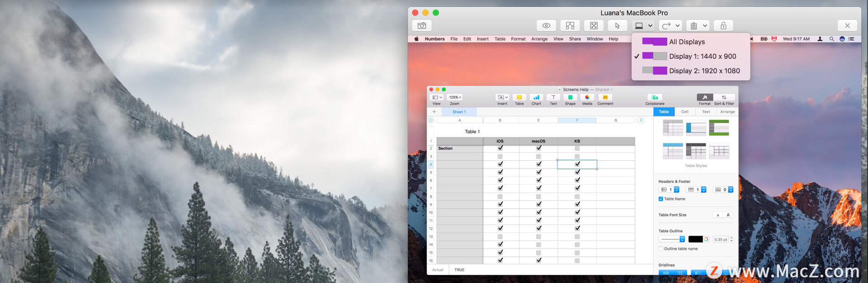
Task: Click the larger table font size button
Action: point(728,215)
